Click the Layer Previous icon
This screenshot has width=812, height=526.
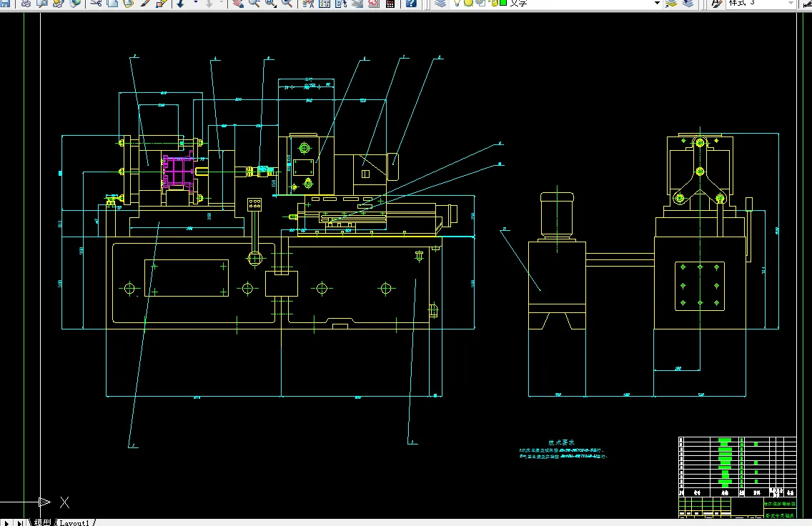688,3
